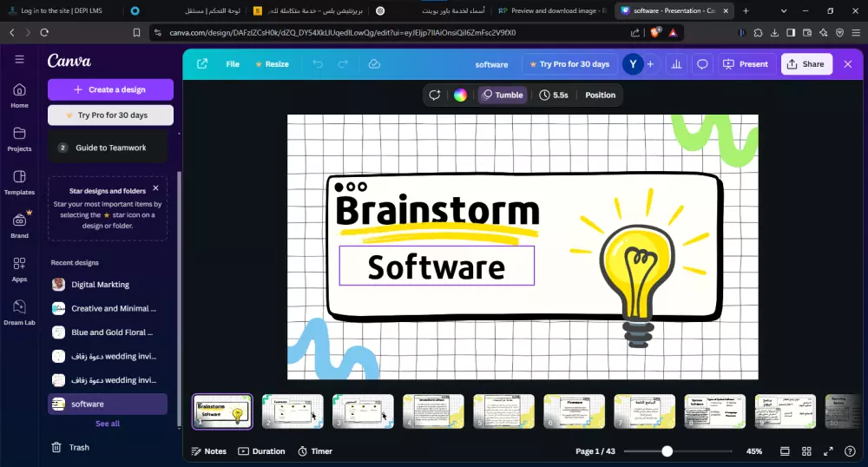Open the comments speech bubble icon
The width and height of the screenshot is (868, 467).
coord(702,64)
